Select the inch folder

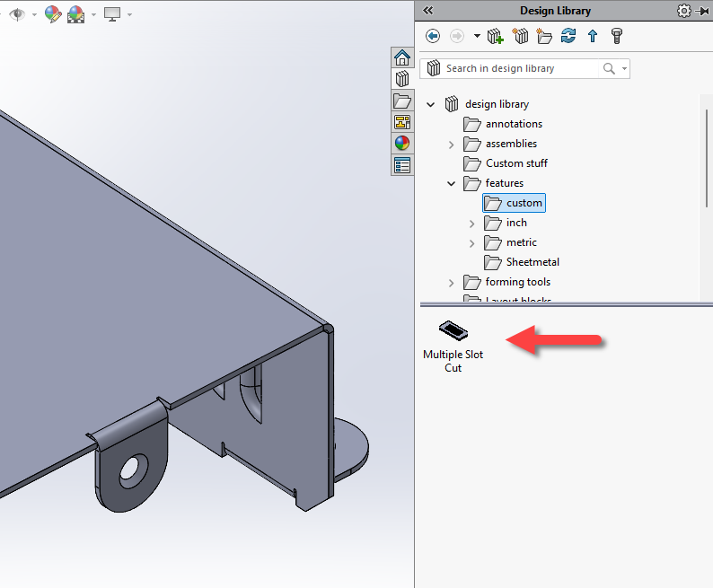[516, 223]
